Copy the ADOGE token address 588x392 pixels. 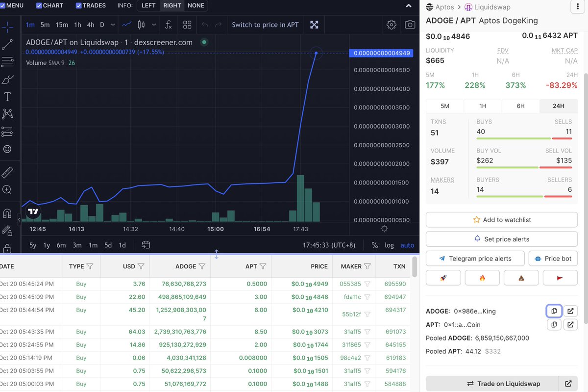tap(554, 311)
